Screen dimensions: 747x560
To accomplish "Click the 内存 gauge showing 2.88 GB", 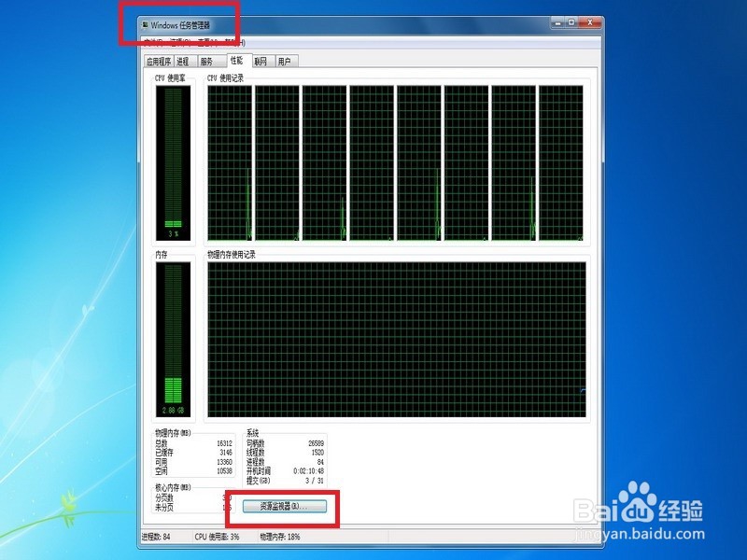I will [173, 339].
